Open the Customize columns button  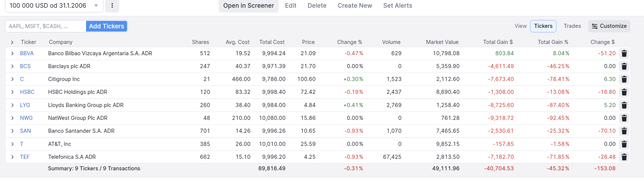609,26
